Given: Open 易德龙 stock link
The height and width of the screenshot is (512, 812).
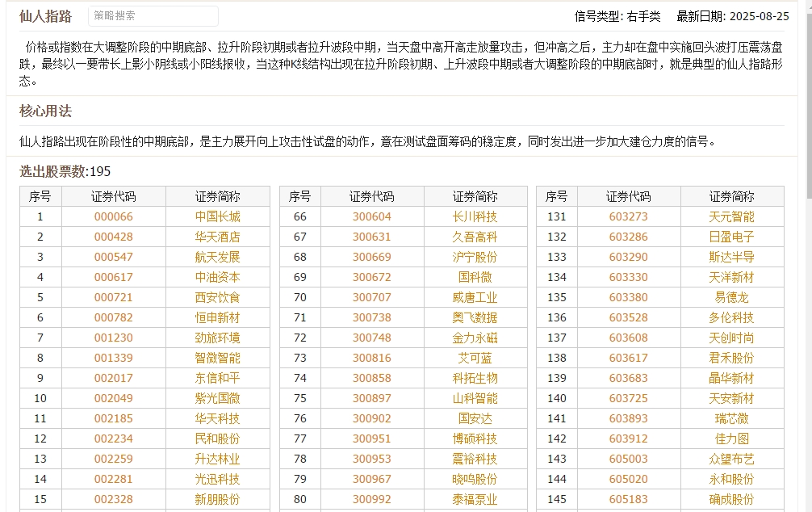Looking at the screenshot, I should pos(731,297).
